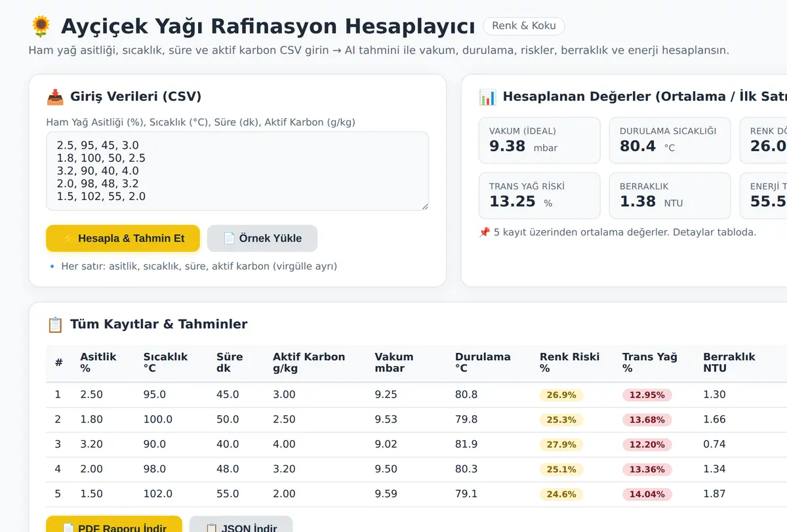Click the clipboard icon beside Tüm Kayıtlar
This screenshot has width=787, height=532.
pyautogui.click(x=55, y=324)
